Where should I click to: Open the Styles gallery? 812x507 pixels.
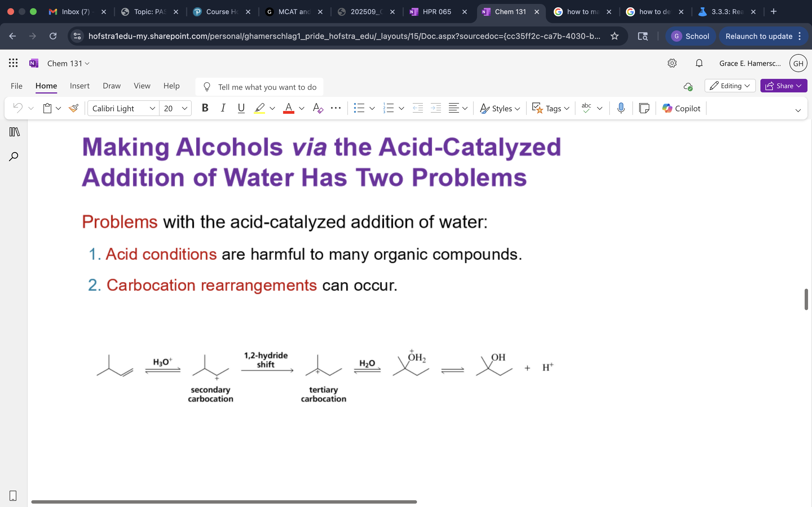pyautogui.click(x=499, y=108)
